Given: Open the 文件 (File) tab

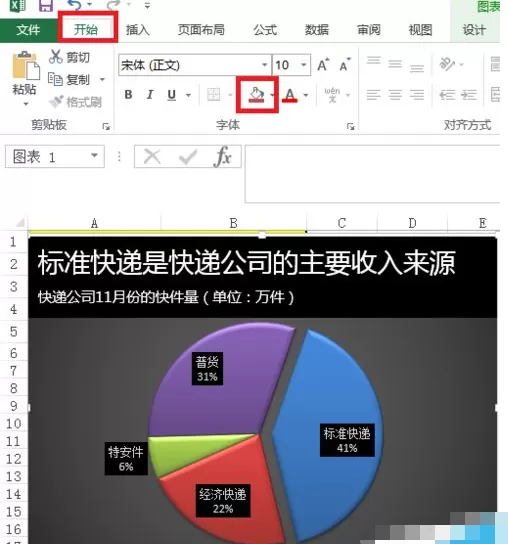Looking at the screenshot, I should point(28,30).
